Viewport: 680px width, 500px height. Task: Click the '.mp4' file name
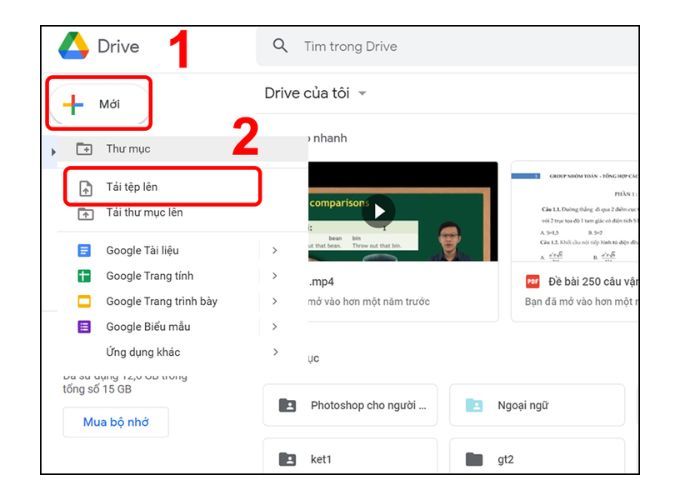(x=321, y=282)
